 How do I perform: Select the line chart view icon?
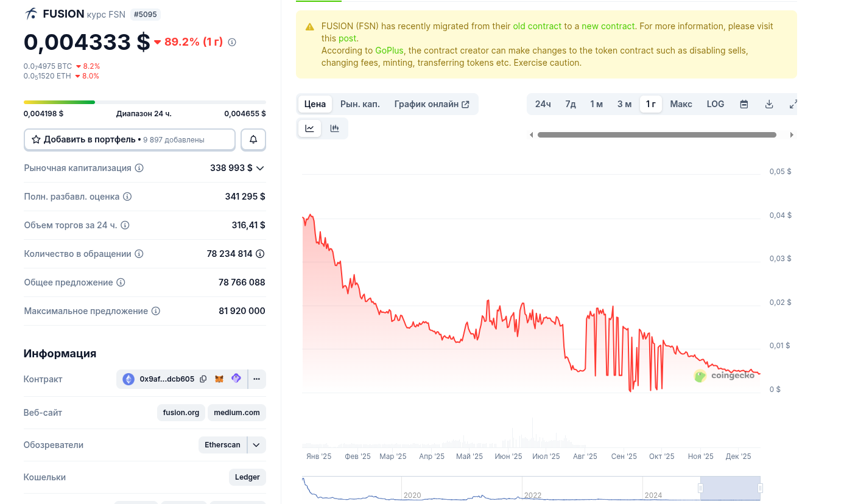pos(310,128)
